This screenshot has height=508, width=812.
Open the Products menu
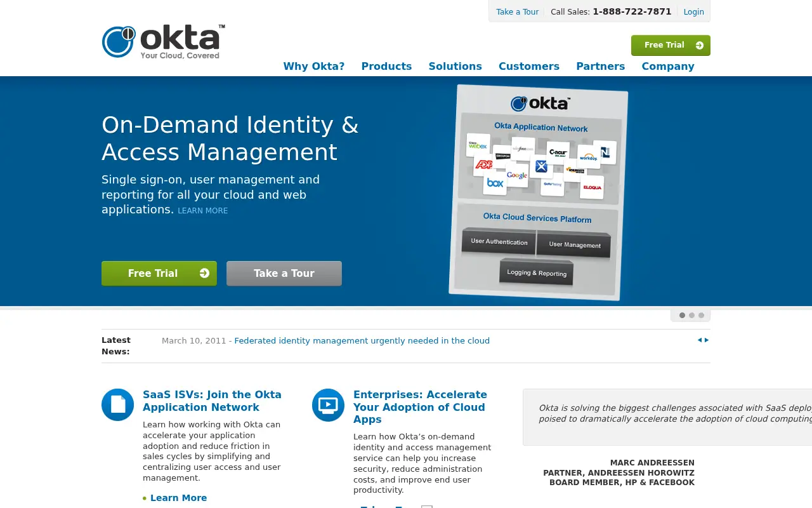[x=386, y=66]
